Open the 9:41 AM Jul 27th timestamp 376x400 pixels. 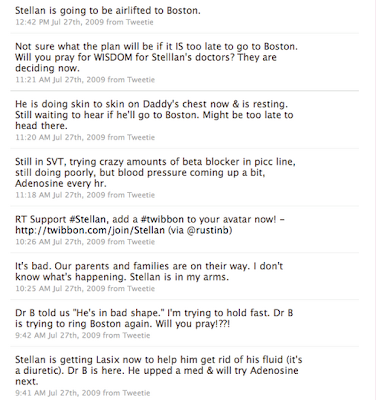coord(58,393)
